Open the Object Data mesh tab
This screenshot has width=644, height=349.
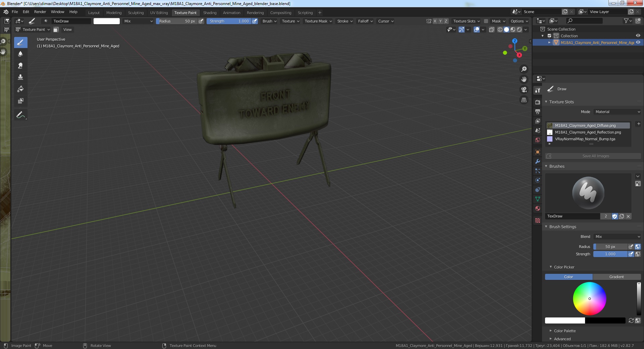[538, 199]
